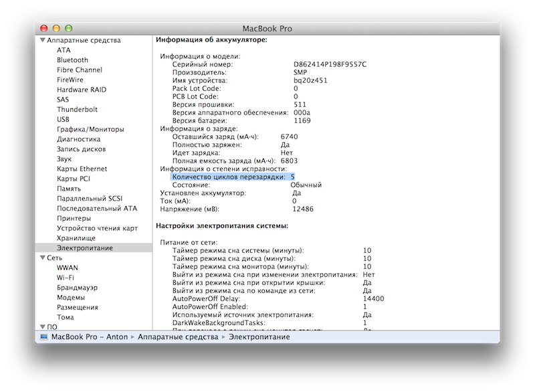This screenshot has height=392, width=535.
Task: Select Хранилище in the sidebar
Action: click(76, 238)
